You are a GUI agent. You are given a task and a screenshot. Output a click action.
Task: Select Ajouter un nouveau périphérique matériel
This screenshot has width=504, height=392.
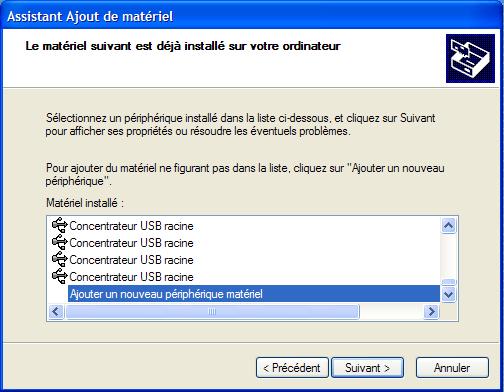(254, 294)
